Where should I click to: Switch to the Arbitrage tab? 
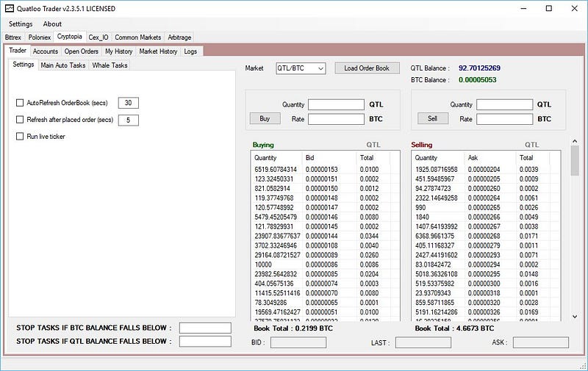tap(179, 37)
